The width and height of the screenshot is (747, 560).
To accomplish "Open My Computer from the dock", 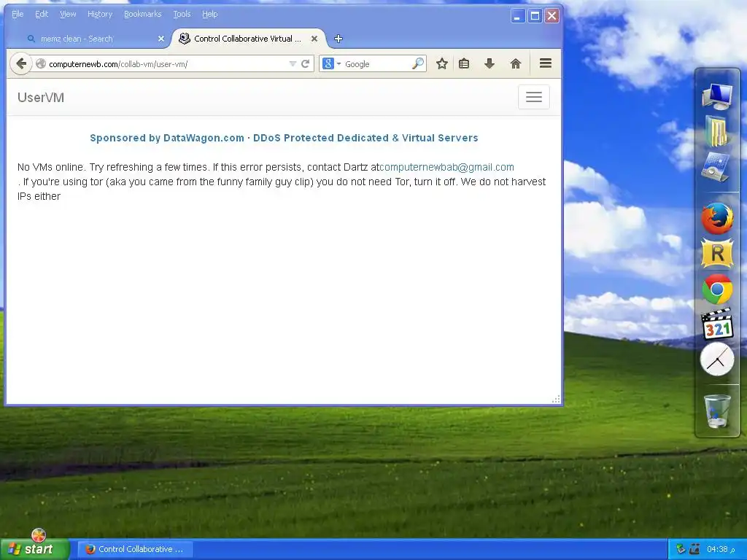I will click(718, 96).
